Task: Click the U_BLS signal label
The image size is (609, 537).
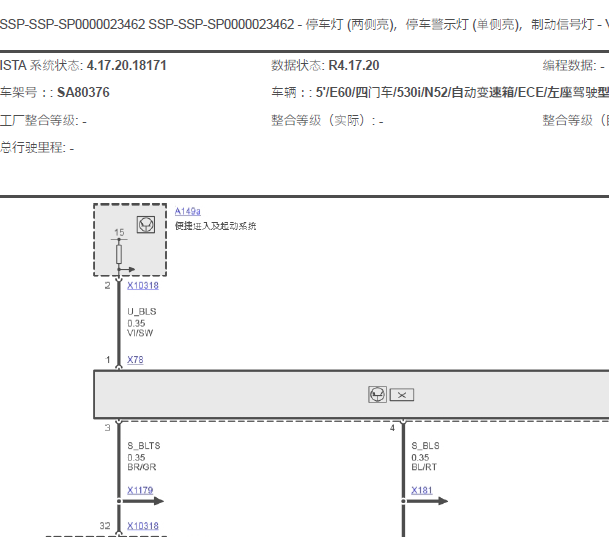Action: 142,311
